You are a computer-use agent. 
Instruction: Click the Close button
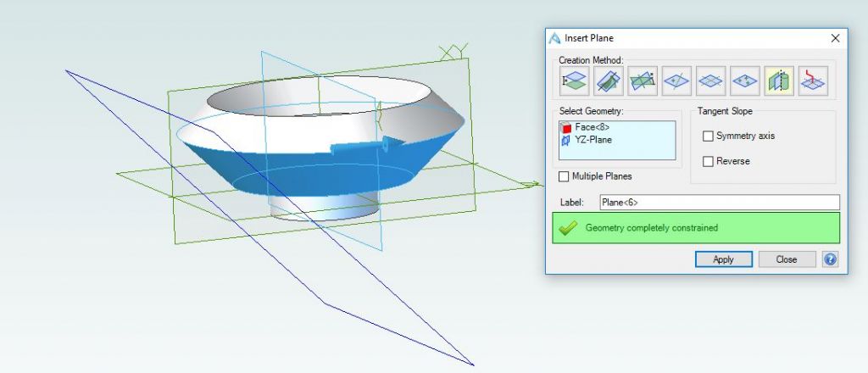click(x=787, y=259)
